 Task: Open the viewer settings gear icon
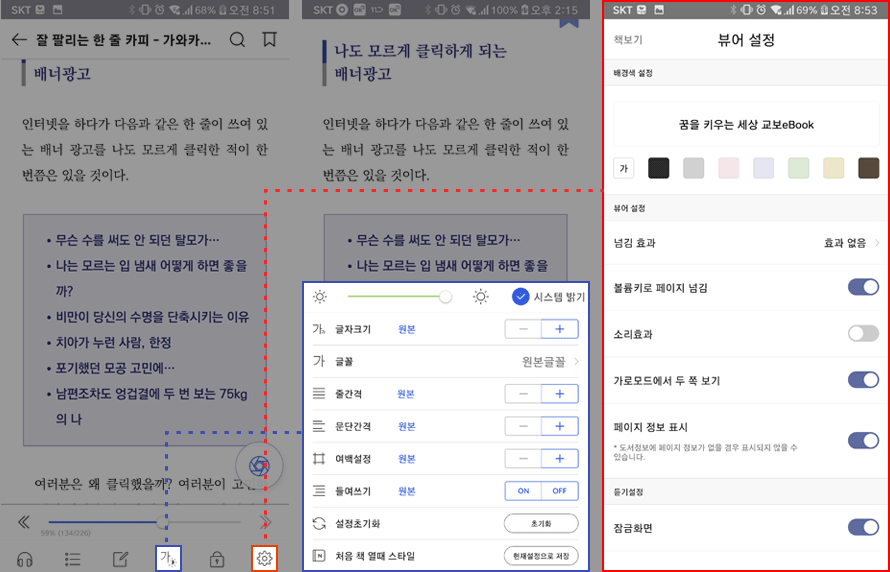pos(265,558)
